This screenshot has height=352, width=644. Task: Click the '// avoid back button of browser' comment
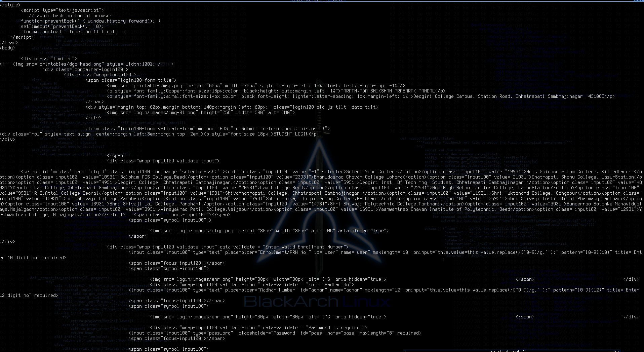click(x=70, y=15)
